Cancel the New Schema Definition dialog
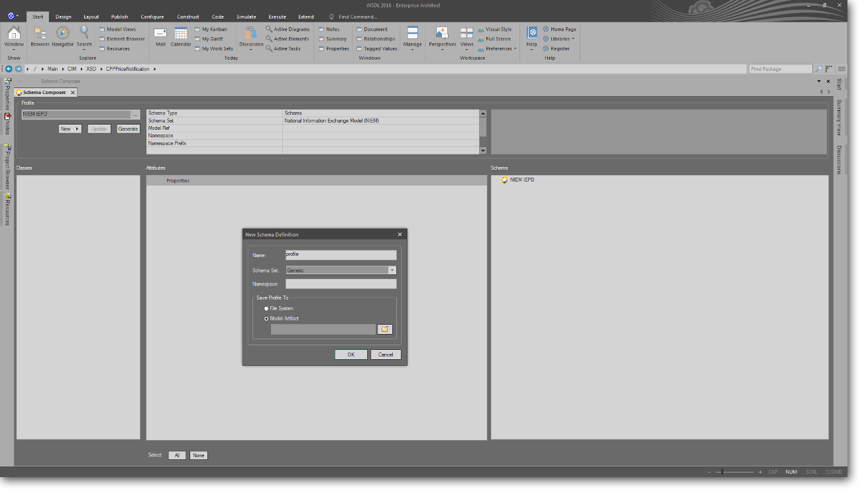 point(386,355)
